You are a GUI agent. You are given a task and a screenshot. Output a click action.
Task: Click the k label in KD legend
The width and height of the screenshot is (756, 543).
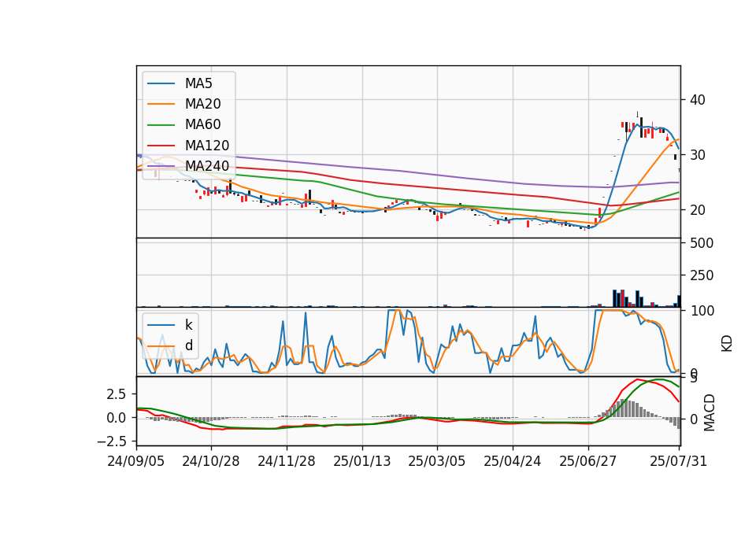tap(188, 325)
